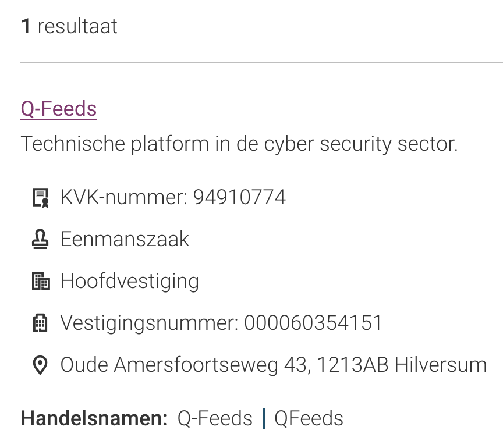This screenshot has width=503, height=448.
Task: Click the bold Handelsnamen label
Action: point(94,418)
